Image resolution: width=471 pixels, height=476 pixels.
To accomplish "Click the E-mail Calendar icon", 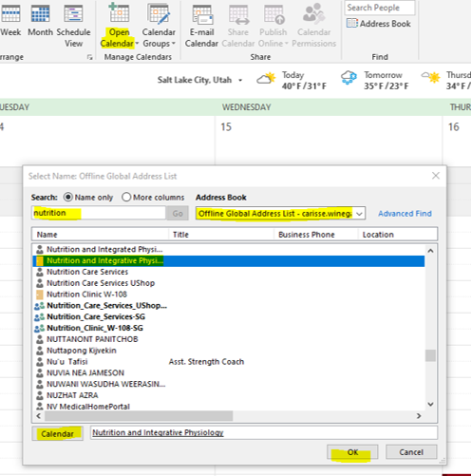I will coord(201,26).
